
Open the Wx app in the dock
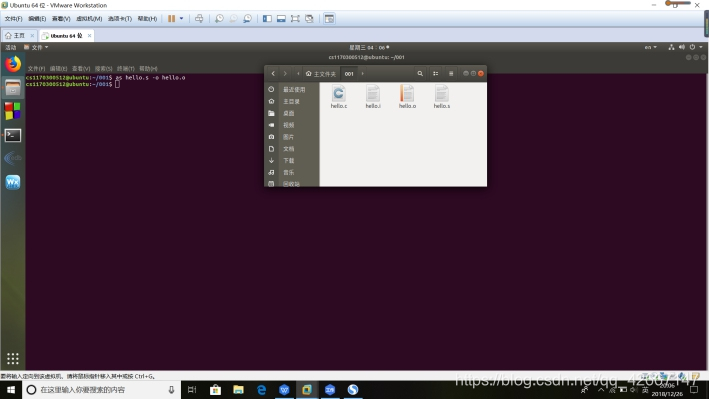[13, 182]
